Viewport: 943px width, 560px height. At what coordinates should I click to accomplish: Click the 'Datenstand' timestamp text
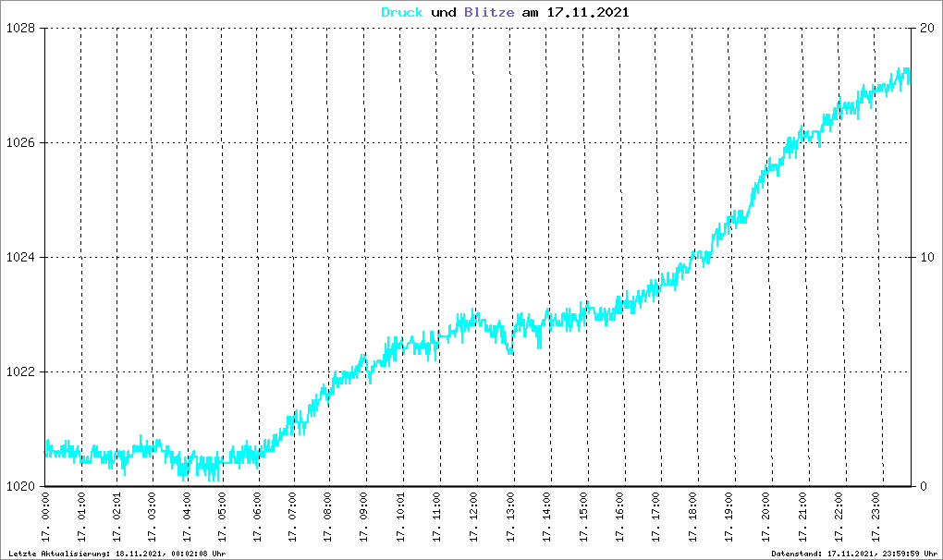854,554
